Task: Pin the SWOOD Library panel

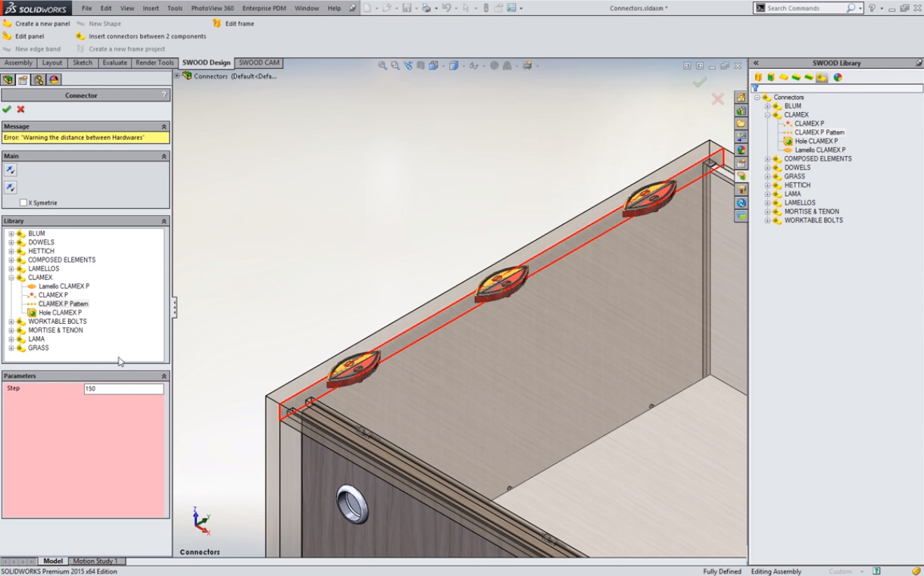Action: click(x=918, y=63)
